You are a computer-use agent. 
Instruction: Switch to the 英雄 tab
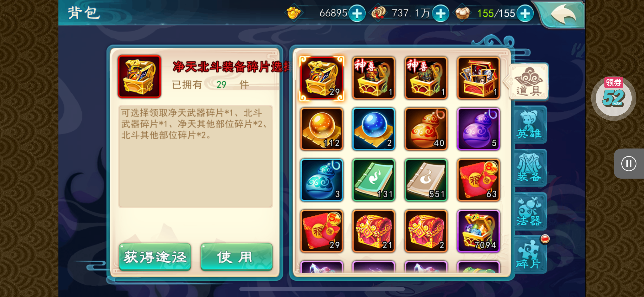530,125
